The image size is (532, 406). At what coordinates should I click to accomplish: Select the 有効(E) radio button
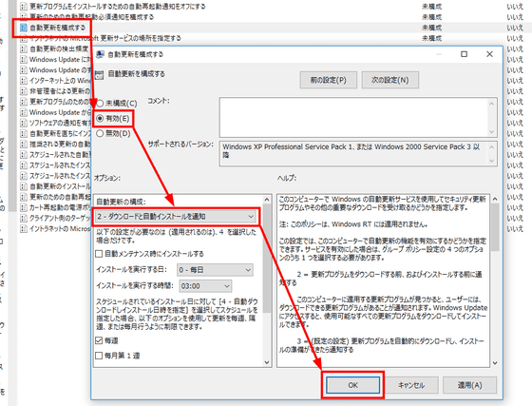pos(100,119)
